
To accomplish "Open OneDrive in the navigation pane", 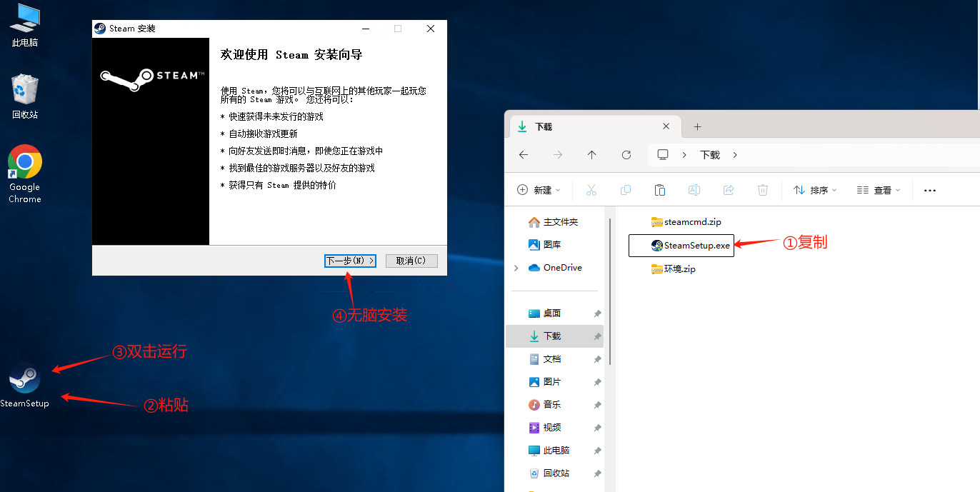I will (556, 268).
